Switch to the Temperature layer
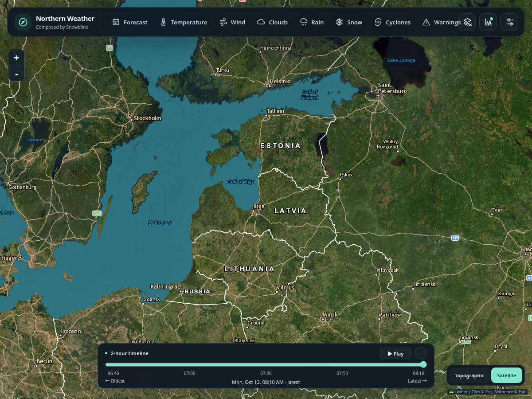Viewport: 532px width, 399px height. point(184,22)
